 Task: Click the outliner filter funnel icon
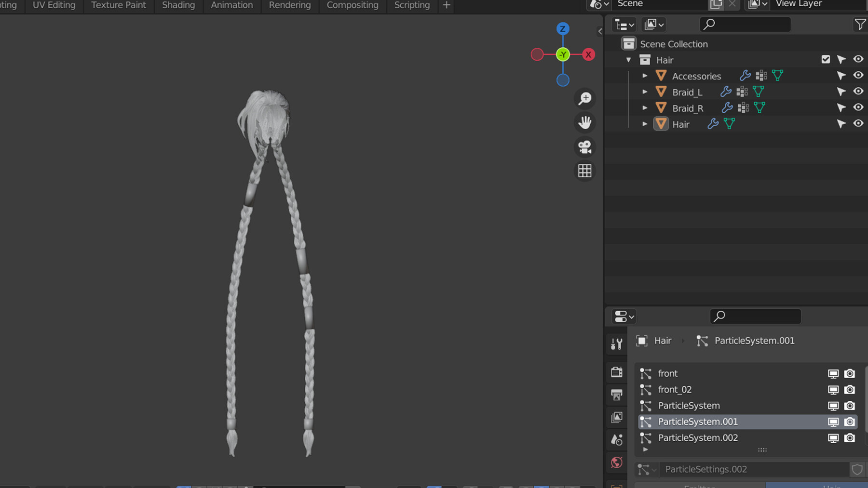click(859, 24)
